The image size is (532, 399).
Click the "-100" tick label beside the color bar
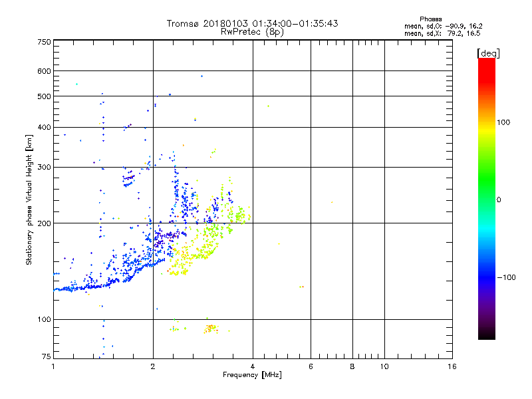click(506, 277)
